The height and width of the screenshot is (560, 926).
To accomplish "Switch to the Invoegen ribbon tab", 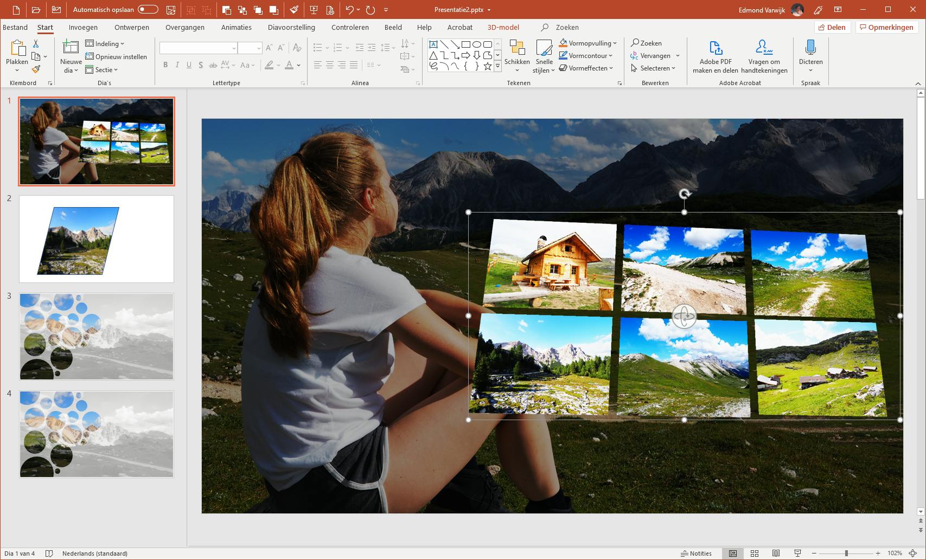I will click(82, 27).
